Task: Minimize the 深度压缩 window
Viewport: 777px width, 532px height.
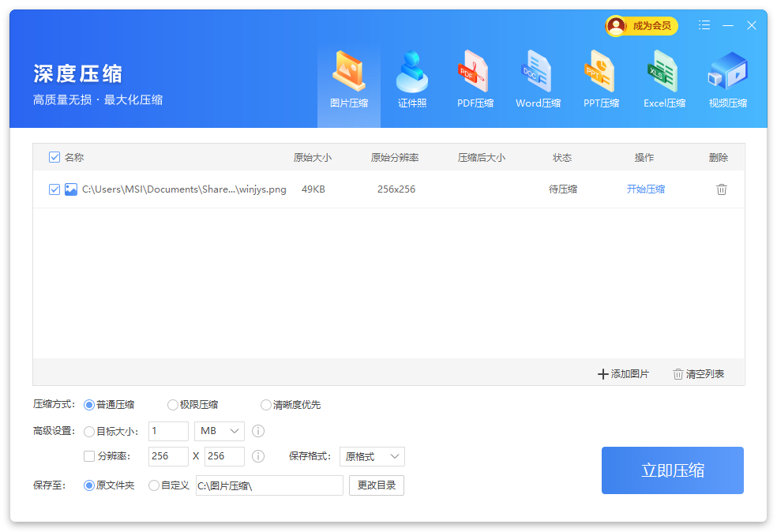Action: [728, 25]
